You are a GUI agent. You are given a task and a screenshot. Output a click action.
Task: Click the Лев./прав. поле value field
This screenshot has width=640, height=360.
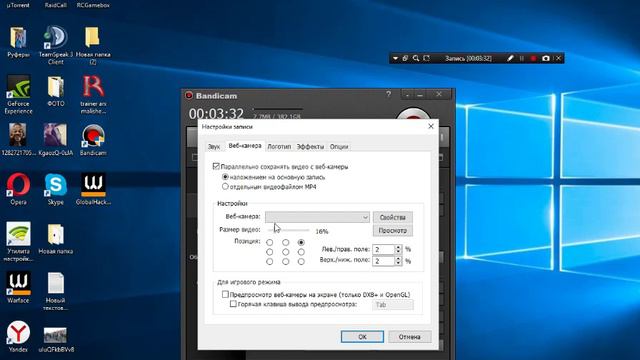384,249
